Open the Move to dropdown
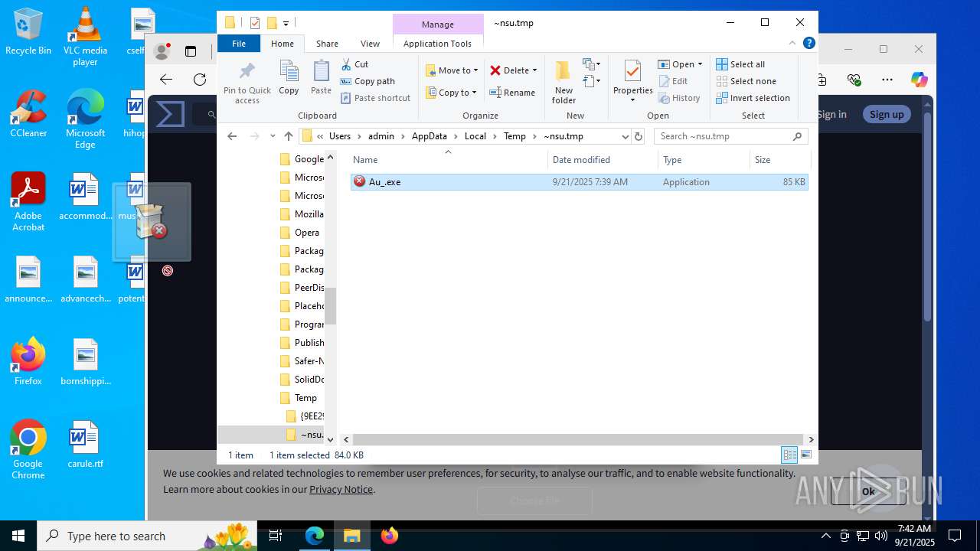This screenshot has height=551, width=980. (x=452, y=70)
